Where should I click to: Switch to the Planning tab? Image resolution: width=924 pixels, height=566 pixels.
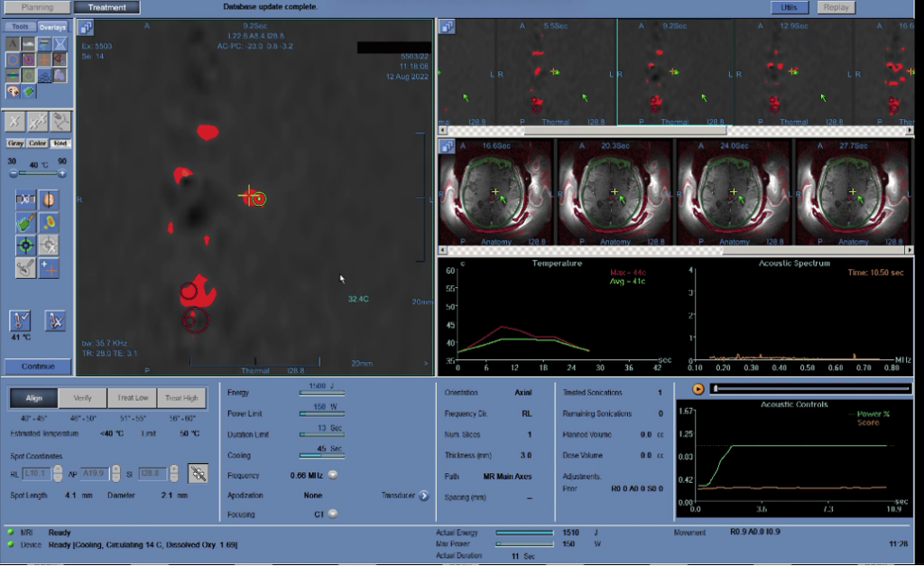[x=37, y=7]
